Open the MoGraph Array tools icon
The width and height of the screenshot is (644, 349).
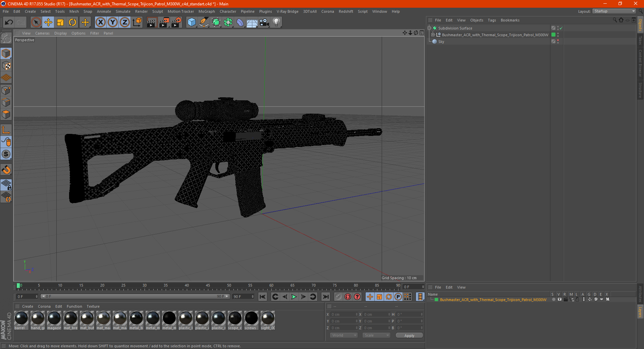(x=228, y=22)
